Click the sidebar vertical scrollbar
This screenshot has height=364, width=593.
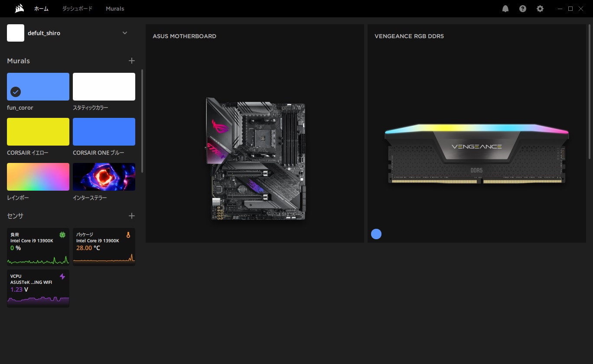(x=142, y=121)
